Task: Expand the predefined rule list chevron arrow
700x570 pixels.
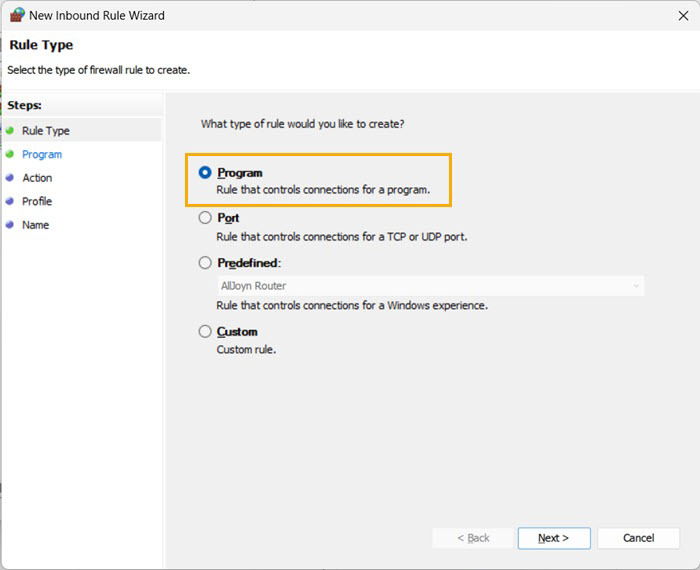Action: point(636,286)
